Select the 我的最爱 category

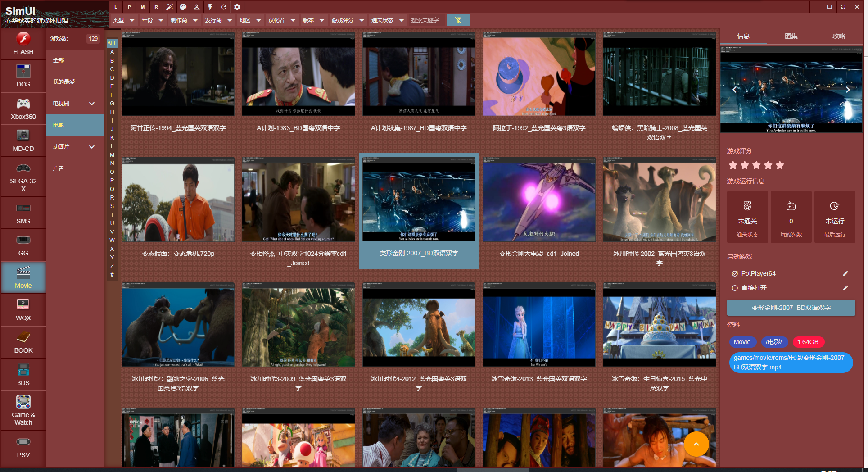[x=75, y=82]
